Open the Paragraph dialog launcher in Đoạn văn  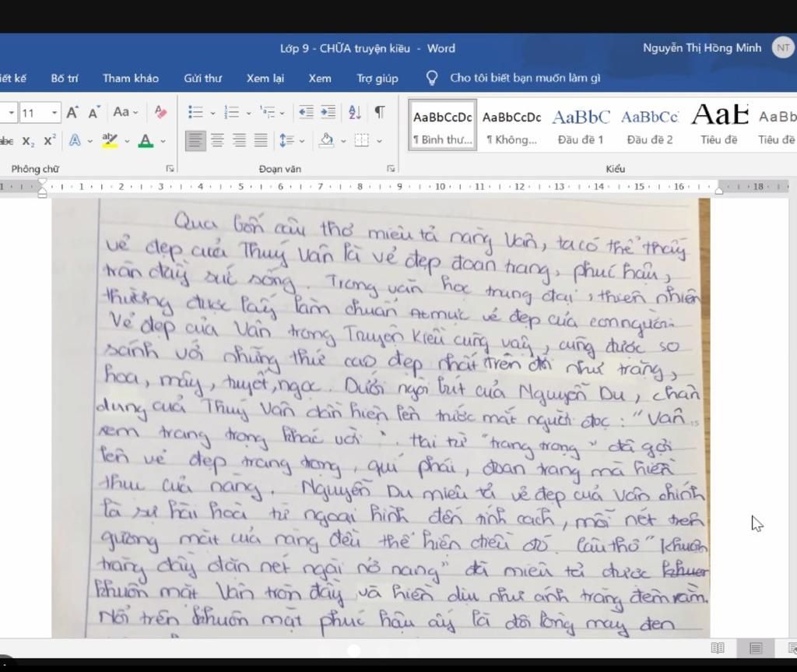391,168
